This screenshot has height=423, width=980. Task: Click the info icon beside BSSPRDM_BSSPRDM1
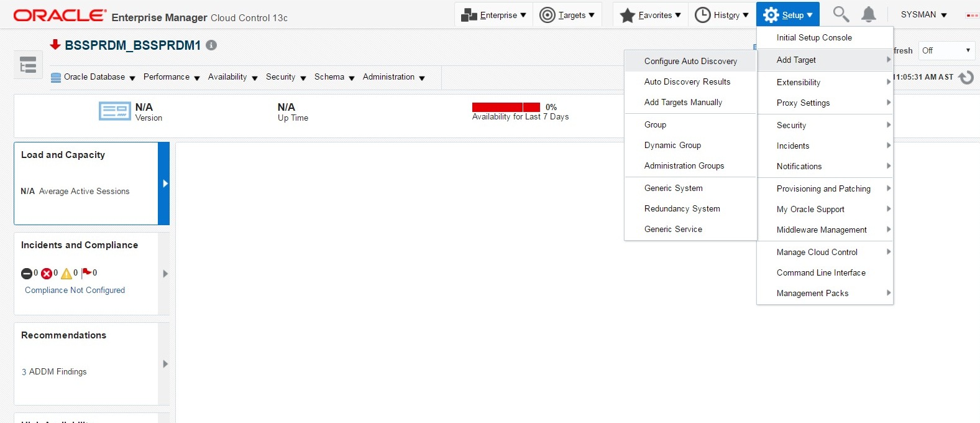click(211, 45)
